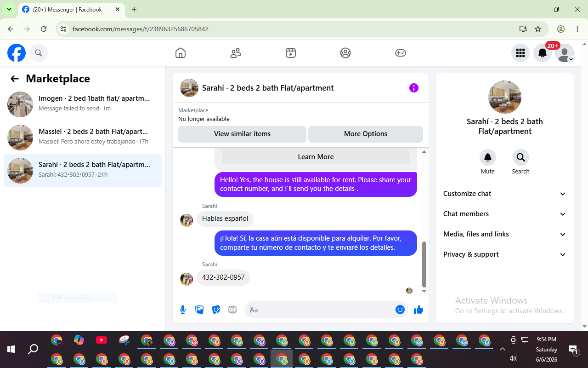Viewport: 588px width, 368px height.
Task: Go back using the Marketplace back arrow
Action: [x=15, y=79]
